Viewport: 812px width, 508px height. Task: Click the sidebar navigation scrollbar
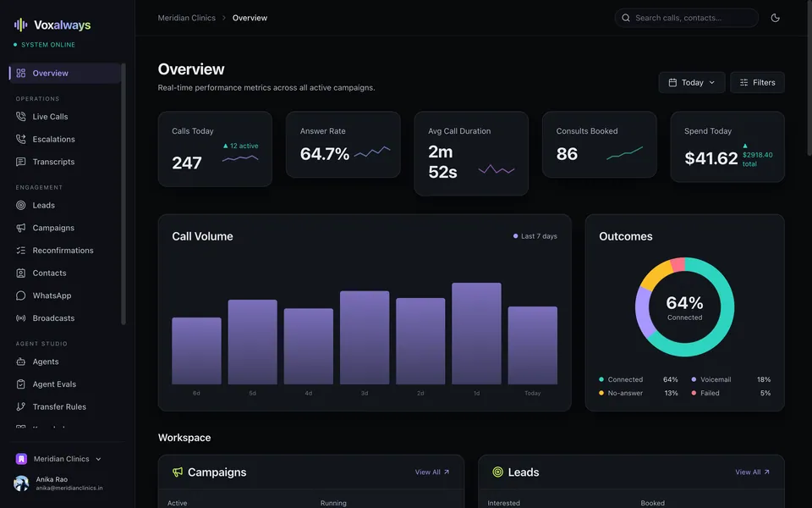tap(123, 194)
